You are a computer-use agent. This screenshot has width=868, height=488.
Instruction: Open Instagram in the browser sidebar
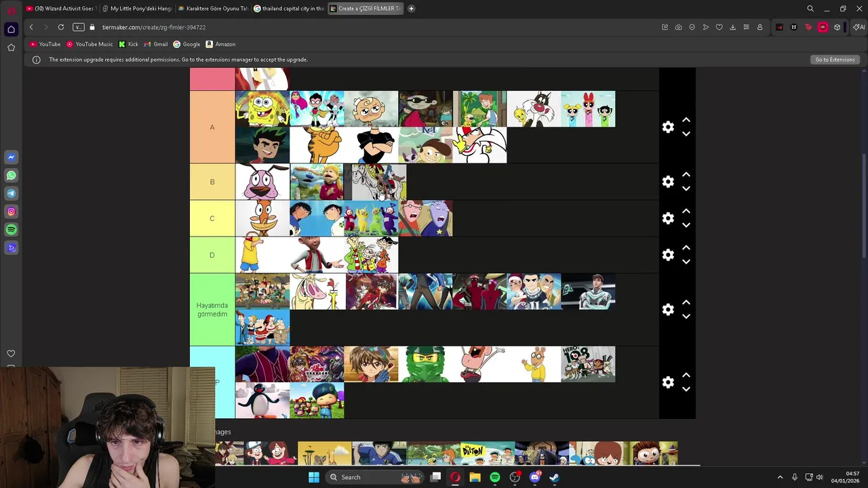[x=11, y=211]
